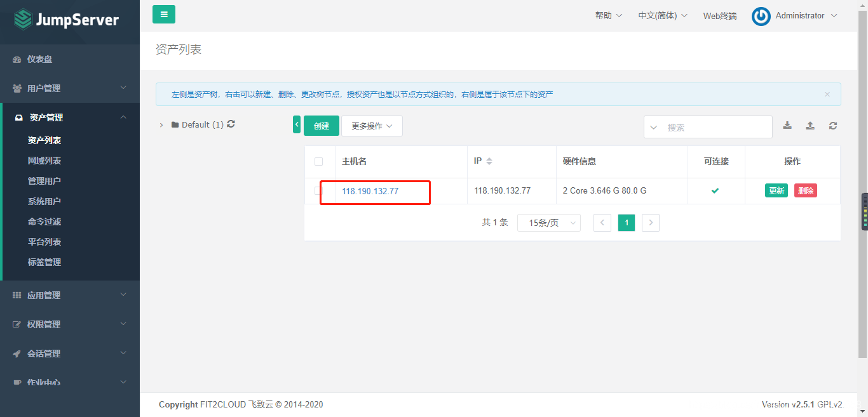Open 标签管理 in sidebar

click(x=44, y=262)
